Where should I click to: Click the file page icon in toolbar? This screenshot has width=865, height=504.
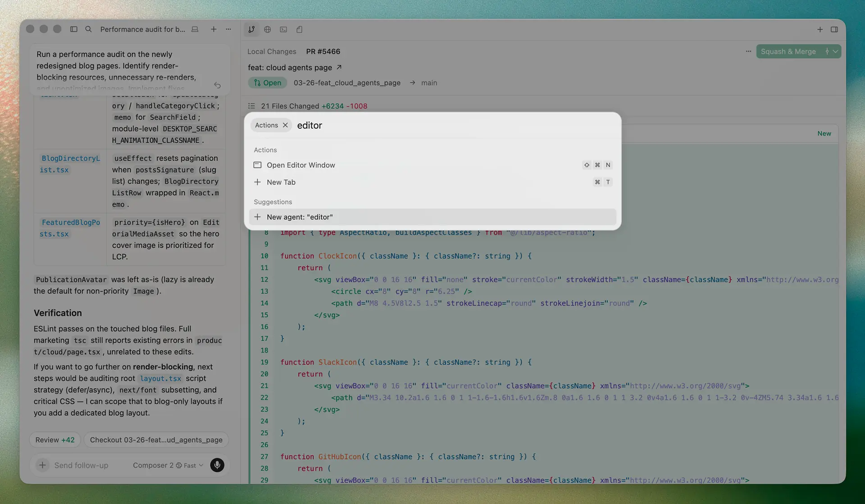299,29
